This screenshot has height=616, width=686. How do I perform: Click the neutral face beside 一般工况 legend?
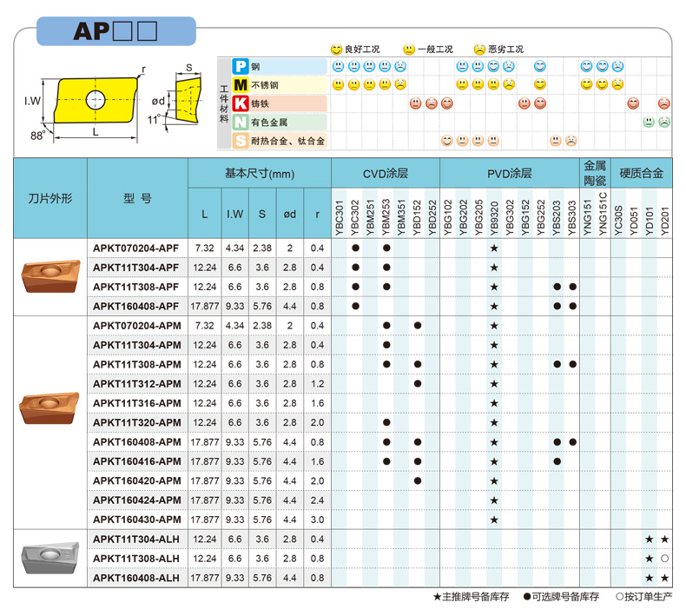[409, 49]
